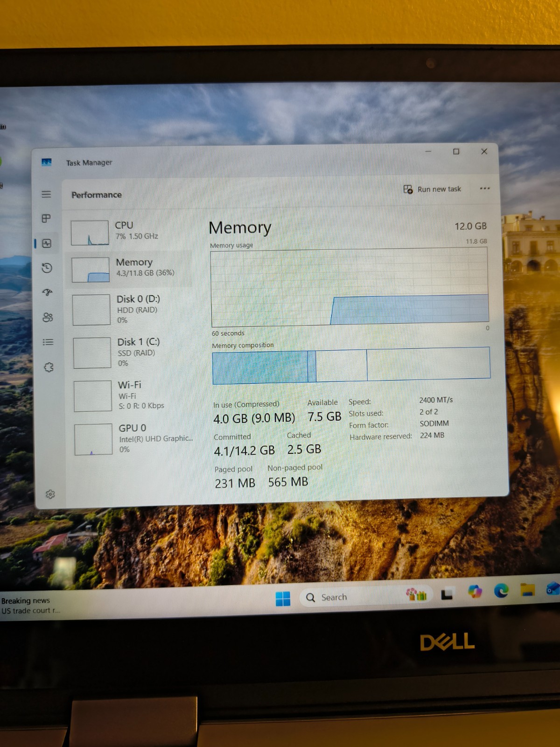Maximize the Task Manager window
560x747 pixels.
[x=456, y=151]
